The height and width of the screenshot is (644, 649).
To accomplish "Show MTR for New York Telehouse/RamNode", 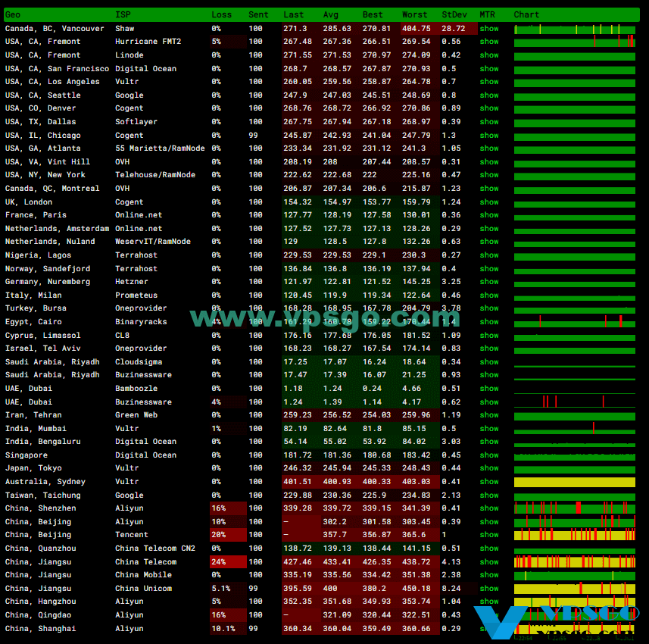I will pos(488,175).
